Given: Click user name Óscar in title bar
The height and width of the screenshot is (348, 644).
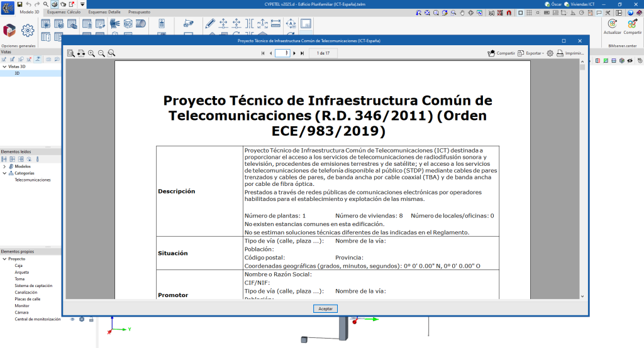Looking at the screenshot, I should pos(553,4).
